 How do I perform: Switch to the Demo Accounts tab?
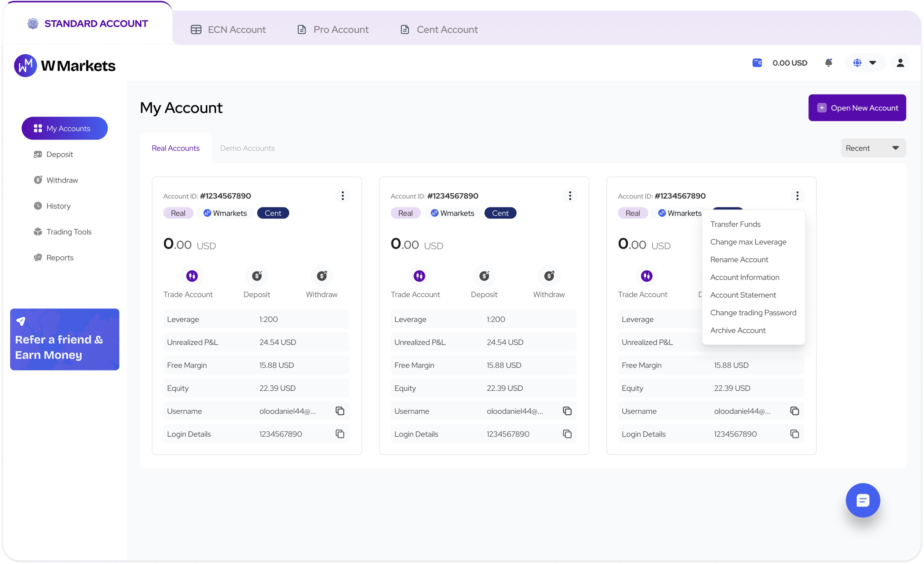click(247, 148)
